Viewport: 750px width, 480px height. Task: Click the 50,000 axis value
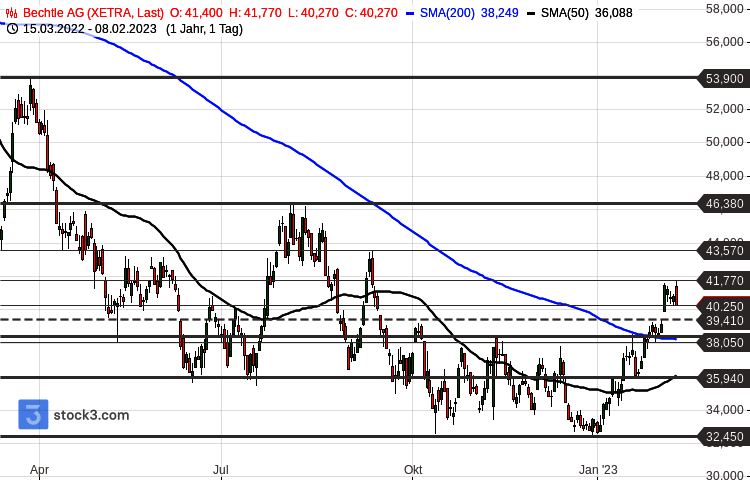click(726, 142)
